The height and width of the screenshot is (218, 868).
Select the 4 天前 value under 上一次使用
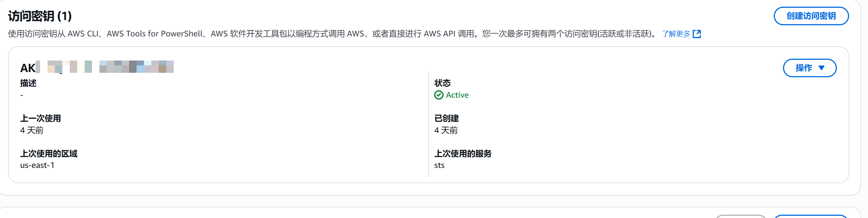(32, 130)
